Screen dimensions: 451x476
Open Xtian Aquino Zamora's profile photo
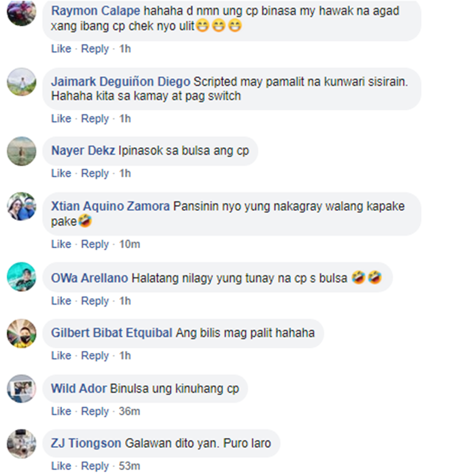22,206
